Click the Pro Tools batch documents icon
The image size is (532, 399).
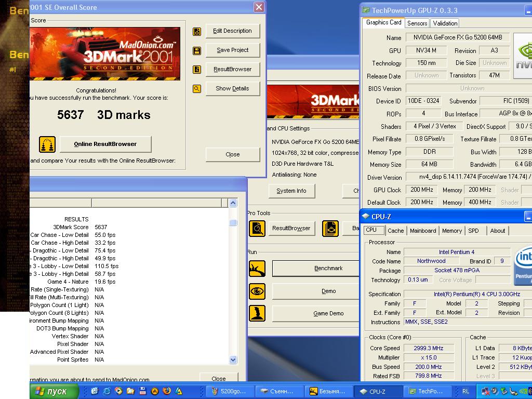click(x=330, y=229)
